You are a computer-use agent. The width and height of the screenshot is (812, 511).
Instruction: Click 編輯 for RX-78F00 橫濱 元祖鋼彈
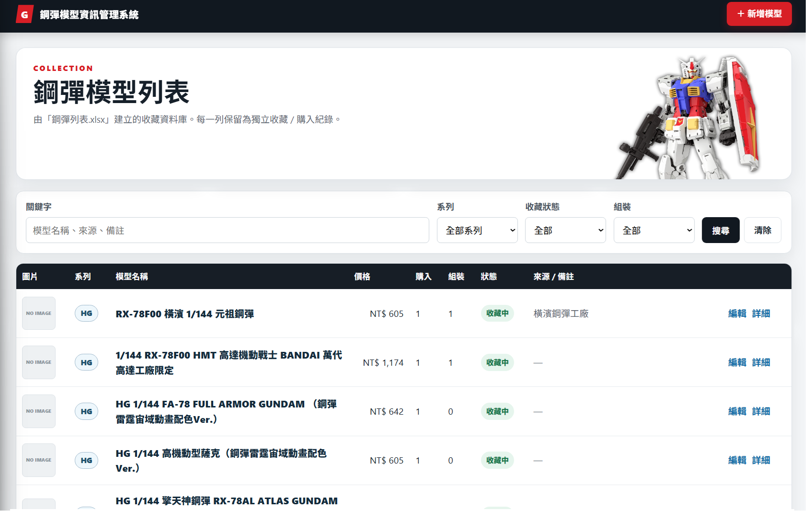737,314
